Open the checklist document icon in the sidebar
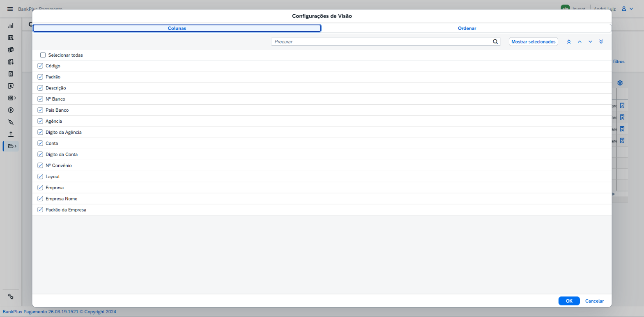Viewport: 644px width, 317px height. [x=11, y=74]
